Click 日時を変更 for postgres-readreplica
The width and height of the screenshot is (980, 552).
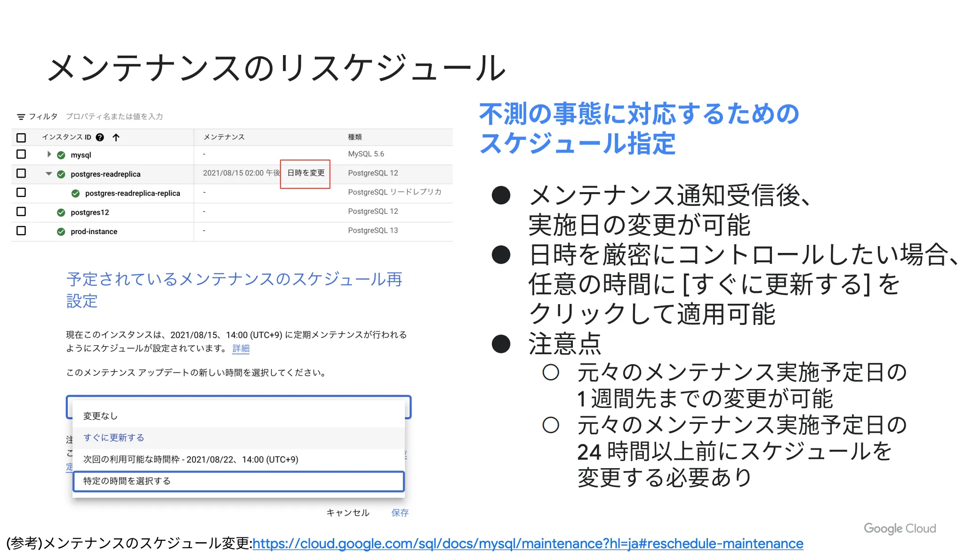pyautogui.click(x=305, y=173)
